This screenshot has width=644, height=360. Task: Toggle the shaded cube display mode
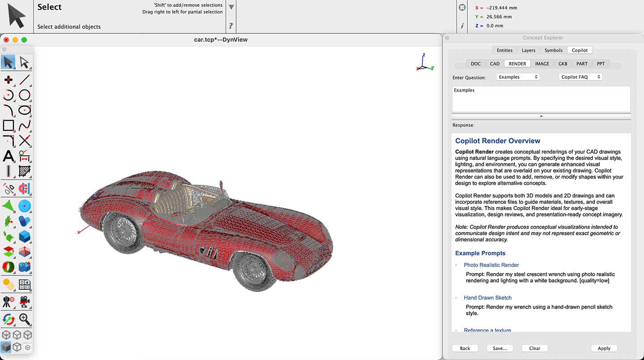[6, 347]
